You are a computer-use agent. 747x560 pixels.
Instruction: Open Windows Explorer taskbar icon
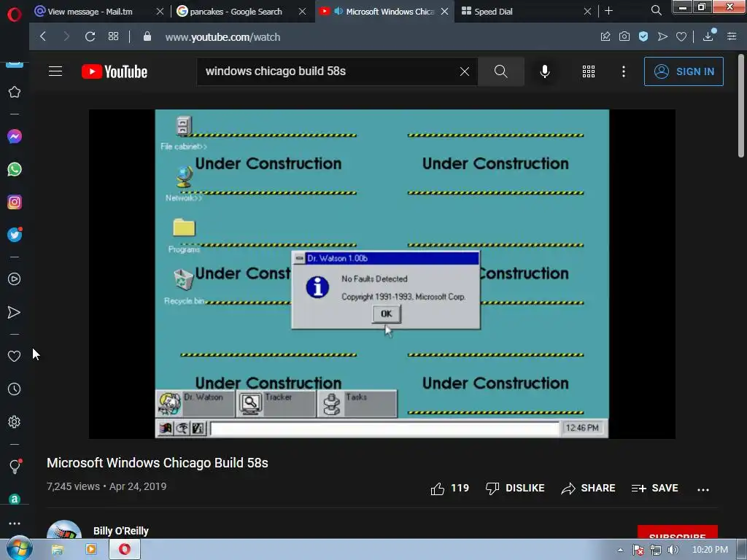pyautogui.click(x=57, y=550)
